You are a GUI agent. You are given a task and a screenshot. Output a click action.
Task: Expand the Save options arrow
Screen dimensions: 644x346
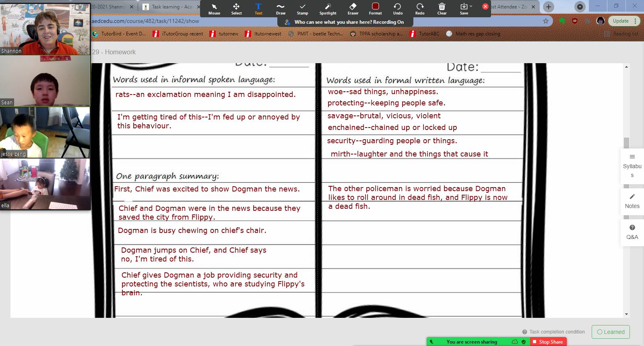click(x=471, y=6)
